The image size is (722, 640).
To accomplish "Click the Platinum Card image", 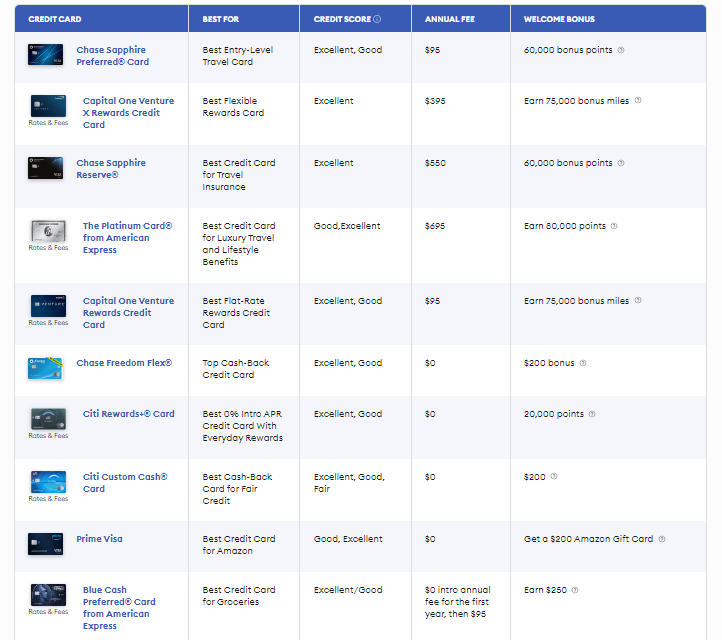I will tap(48, 231).
